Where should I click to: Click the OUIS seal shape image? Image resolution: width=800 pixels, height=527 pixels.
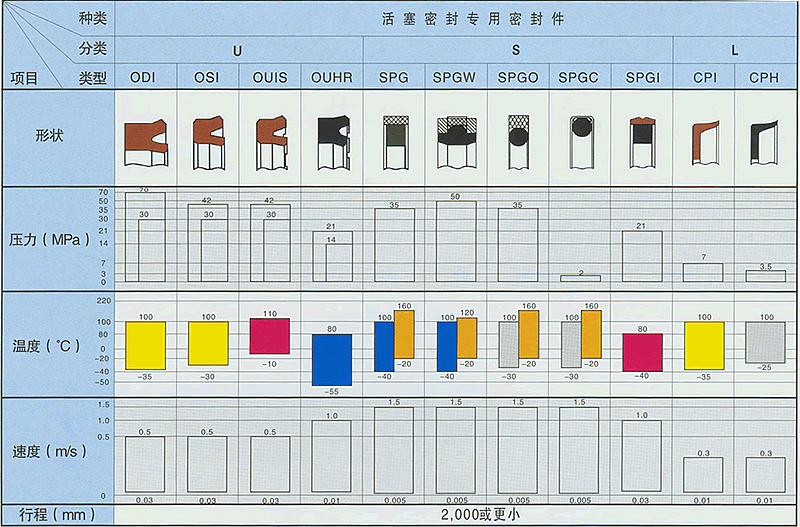[270, 144]
